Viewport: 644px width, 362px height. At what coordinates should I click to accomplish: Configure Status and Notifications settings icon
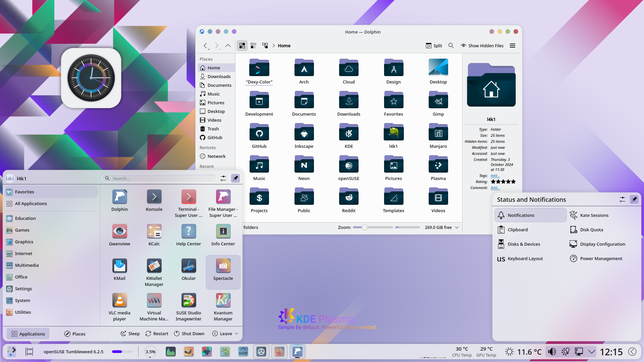[x=623, y=199]
